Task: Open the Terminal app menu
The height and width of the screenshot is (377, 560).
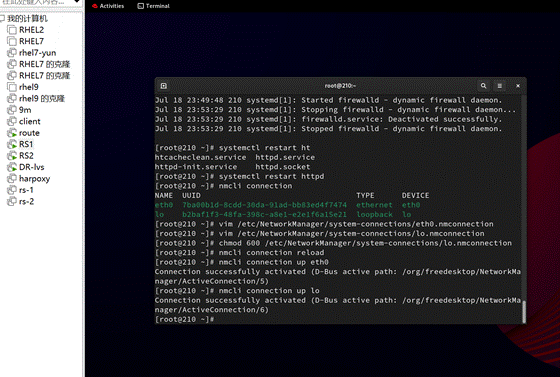Action: click(154, 6)
